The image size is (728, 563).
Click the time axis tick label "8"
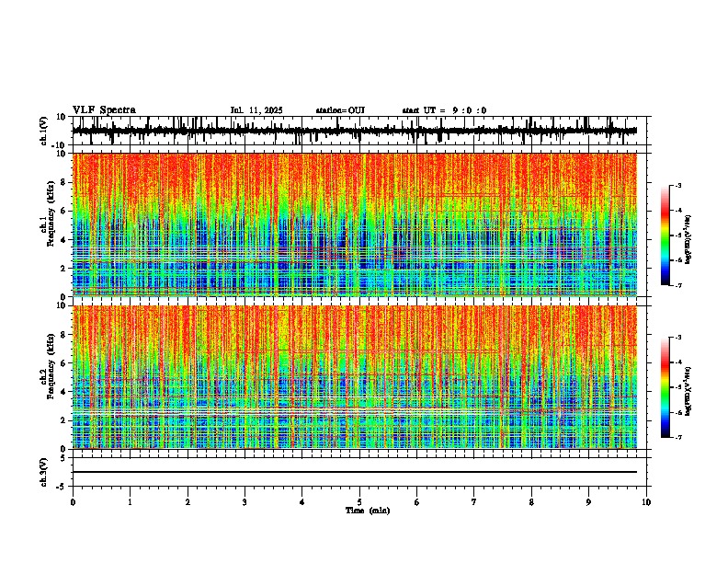tap(531, 502)
